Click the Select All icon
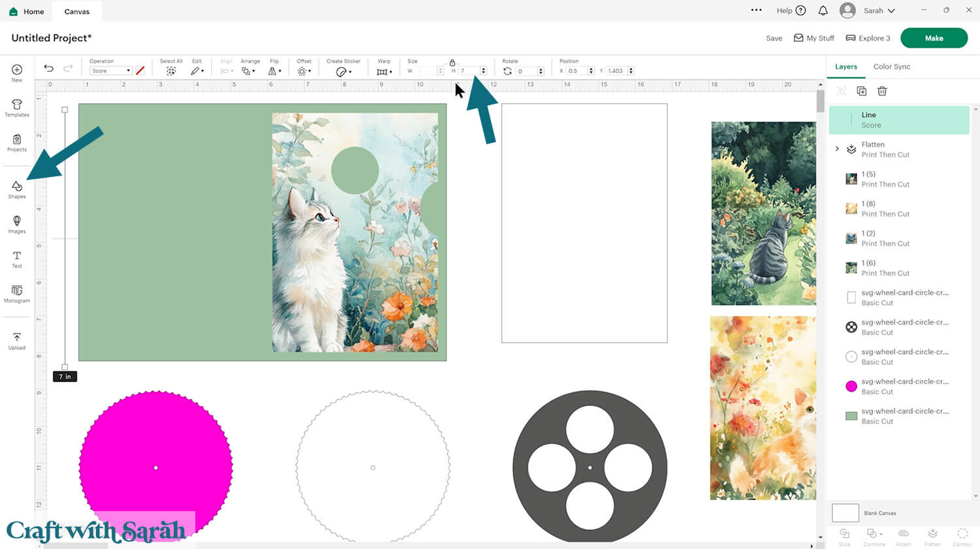 pos(171,71)
